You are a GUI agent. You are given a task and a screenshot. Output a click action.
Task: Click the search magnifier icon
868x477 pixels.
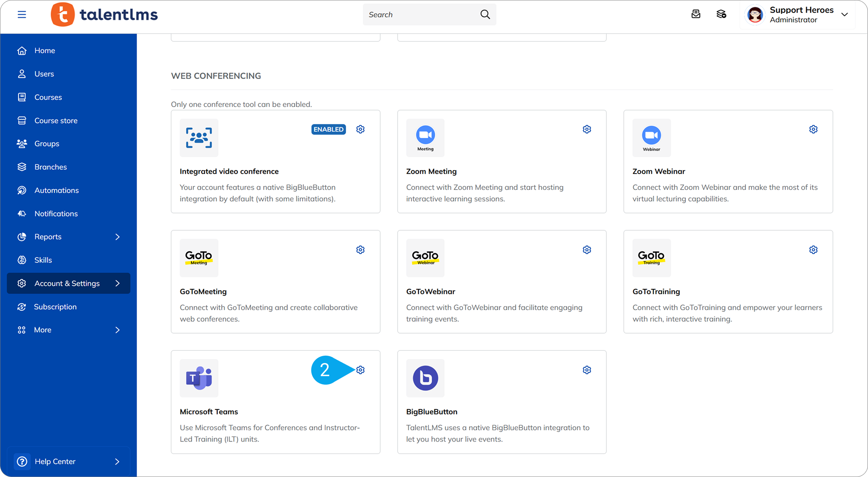(x=485, y=14)
